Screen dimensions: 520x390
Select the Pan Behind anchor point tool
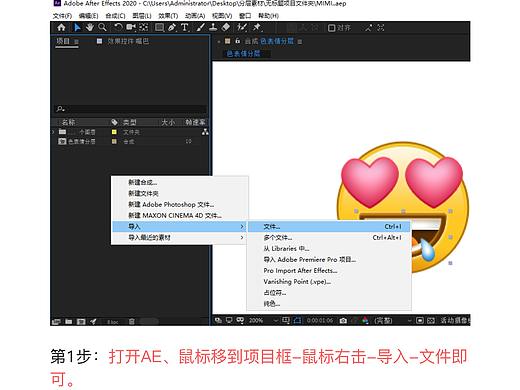(x=144, y=28)
